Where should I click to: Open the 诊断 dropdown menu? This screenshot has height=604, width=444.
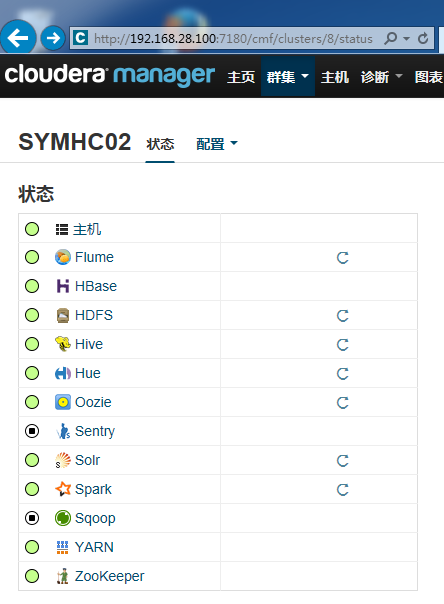click(x=381, y=77)
